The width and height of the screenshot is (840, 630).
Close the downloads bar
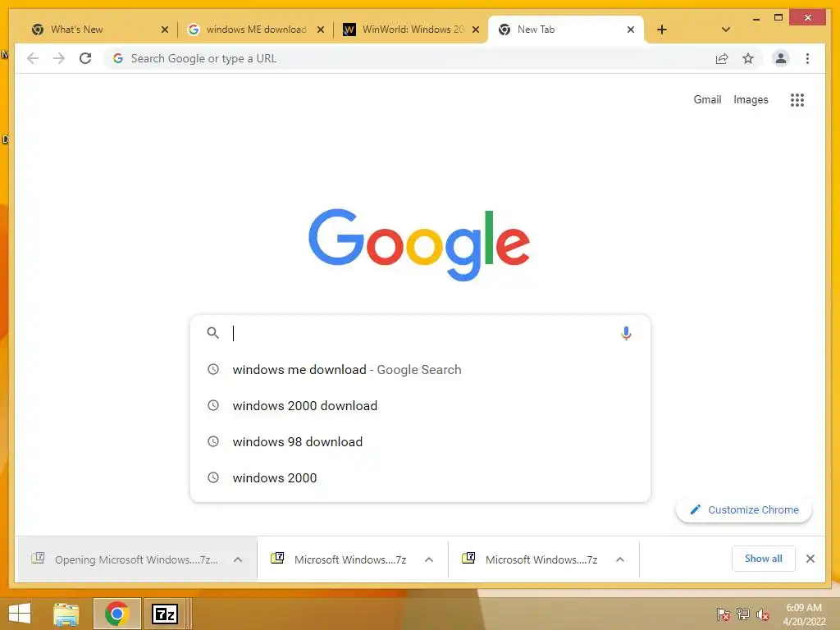[x=810, y=559]
